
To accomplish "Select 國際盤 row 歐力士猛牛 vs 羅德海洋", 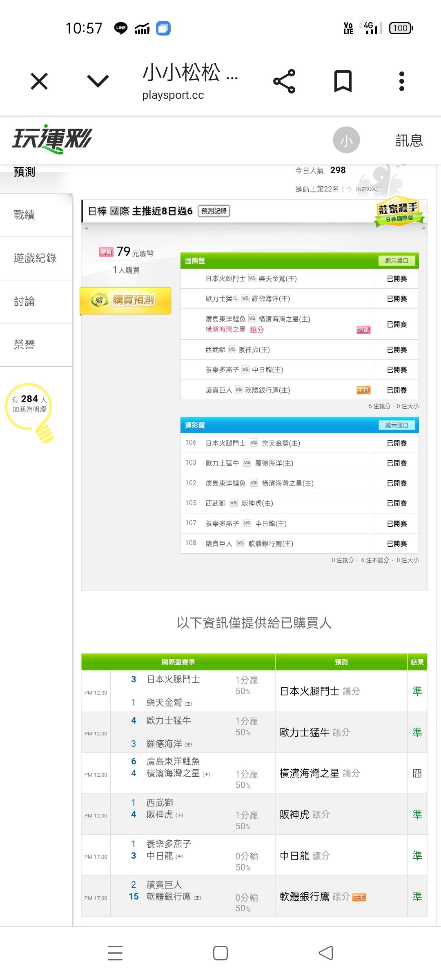I will click(300, 298).
